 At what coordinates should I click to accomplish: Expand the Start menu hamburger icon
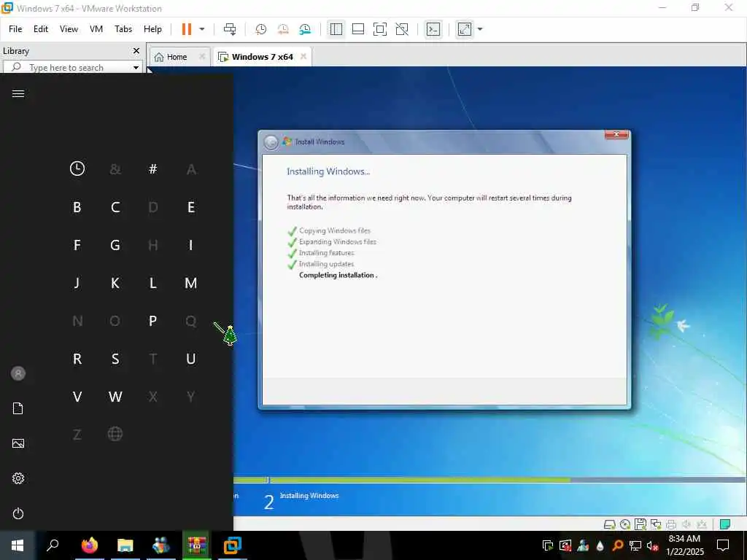point(18,93)
